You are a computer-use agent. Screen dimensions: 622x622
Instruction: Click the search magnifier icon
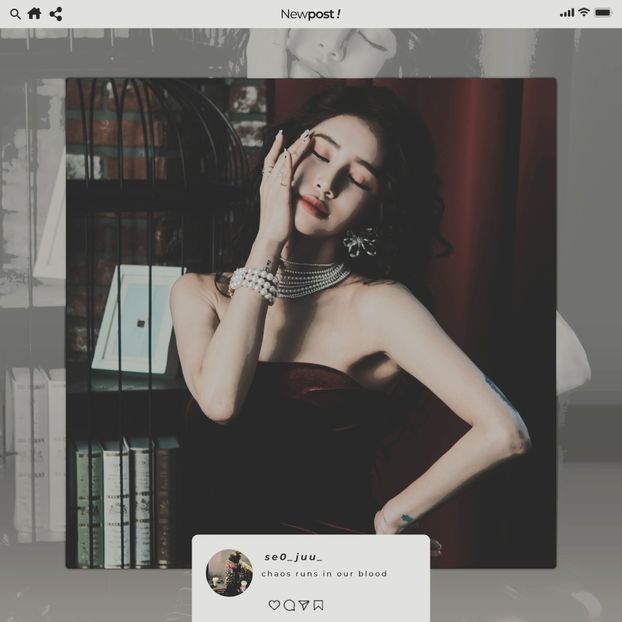pos(15,14)
